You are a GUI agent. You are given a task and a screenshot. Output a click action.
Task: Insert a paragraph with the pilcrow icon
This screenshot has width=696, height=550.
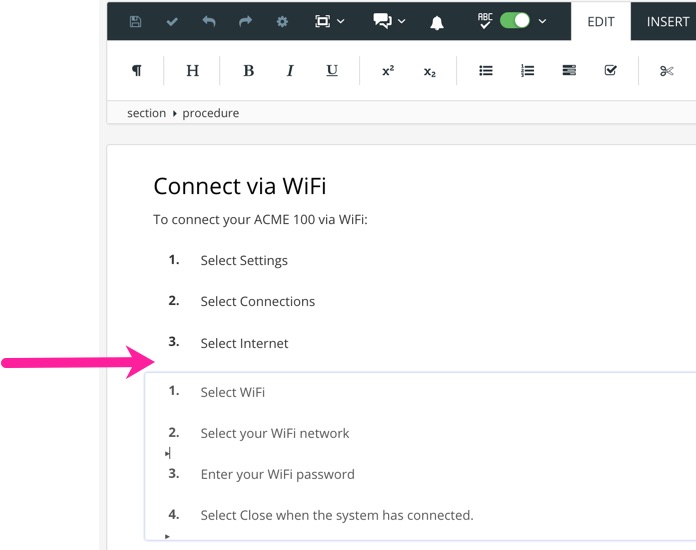coord(137,71)
